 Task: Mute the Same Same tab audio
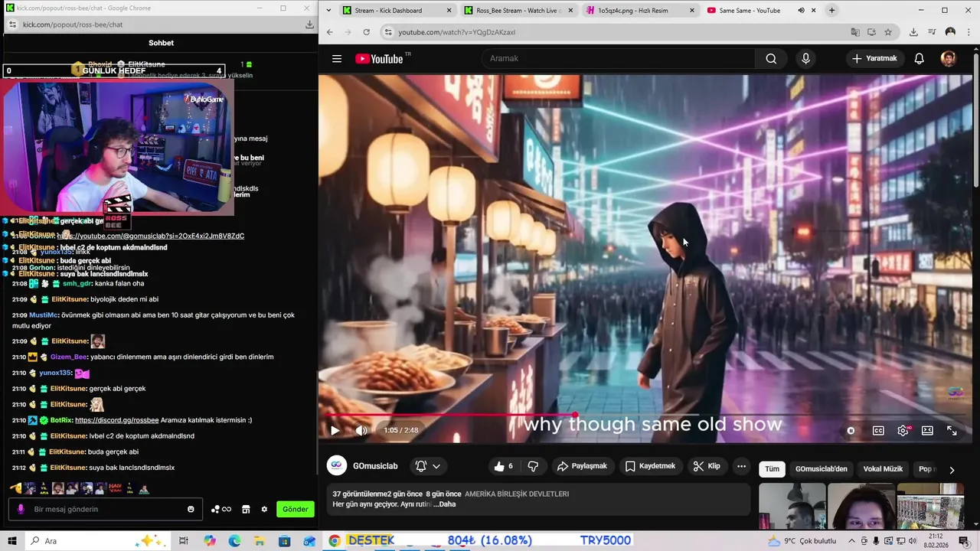pos(801,11)
